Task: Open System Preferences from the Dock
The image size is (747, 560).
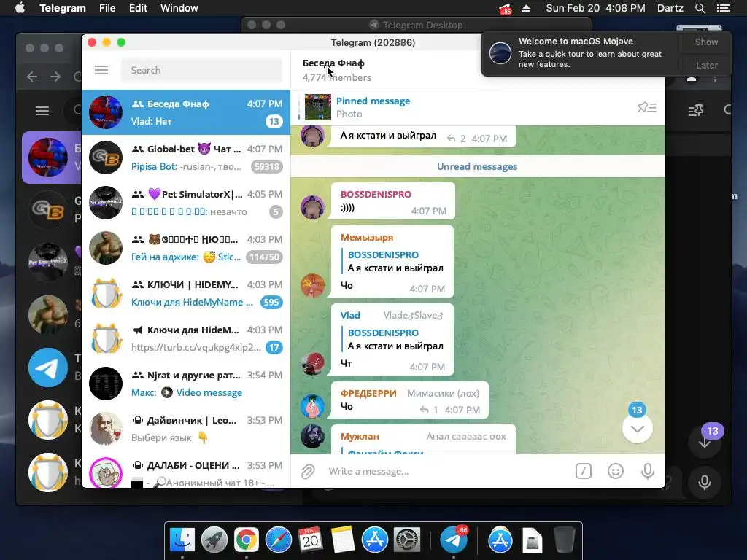Action: pos(406,540)
